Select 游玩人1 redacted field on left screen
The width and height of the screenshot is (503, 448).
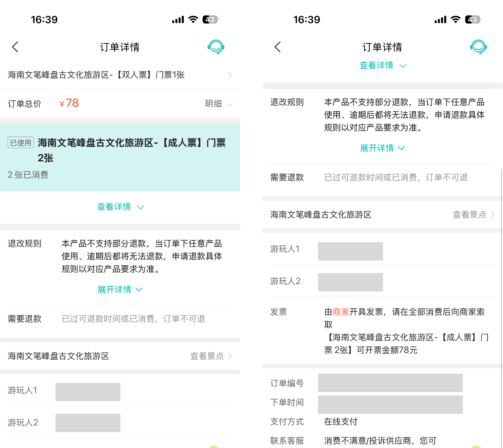click(x=88, y=392)
